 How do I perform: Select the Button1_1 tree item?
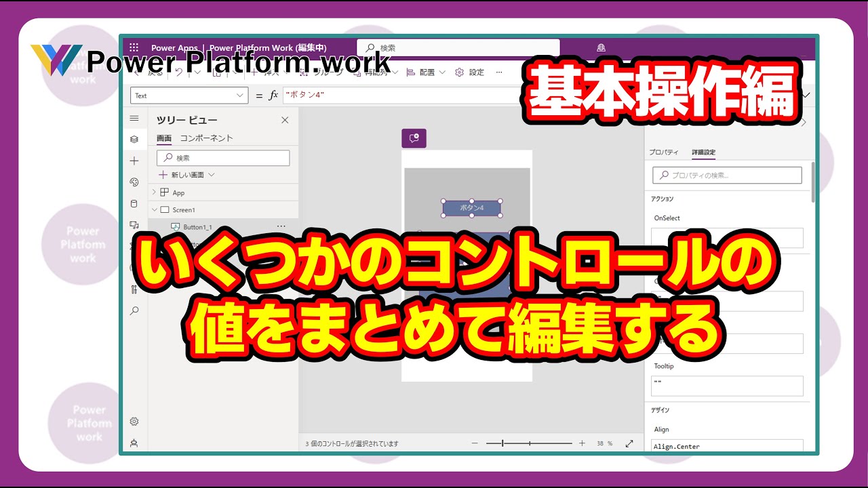223,226
